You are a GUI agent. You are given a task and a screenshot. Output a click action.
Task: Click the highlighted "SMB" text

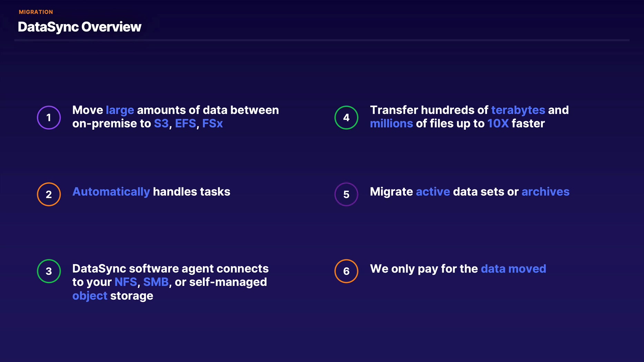coord(156,282)
